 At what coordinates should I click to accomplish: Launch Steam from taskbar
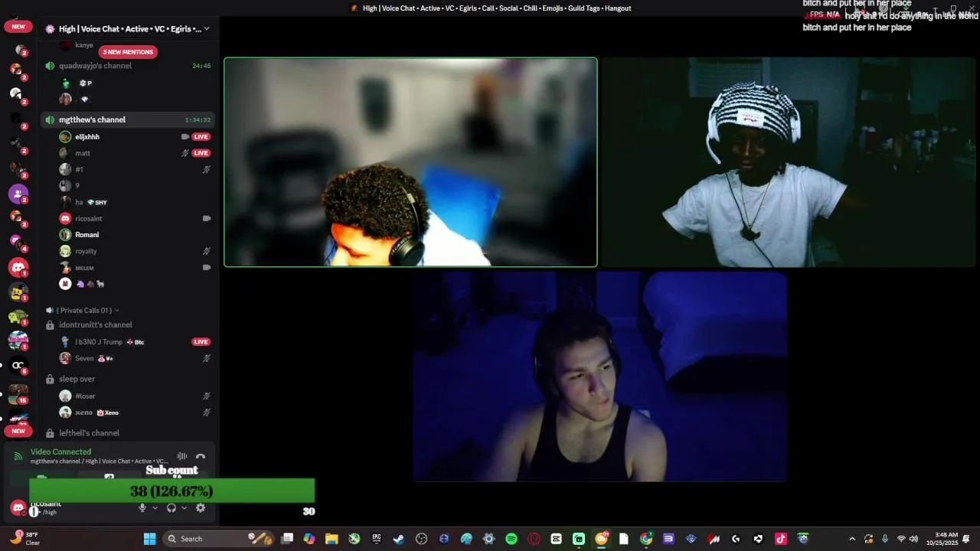pyautogui.click(x=399, y=539)
